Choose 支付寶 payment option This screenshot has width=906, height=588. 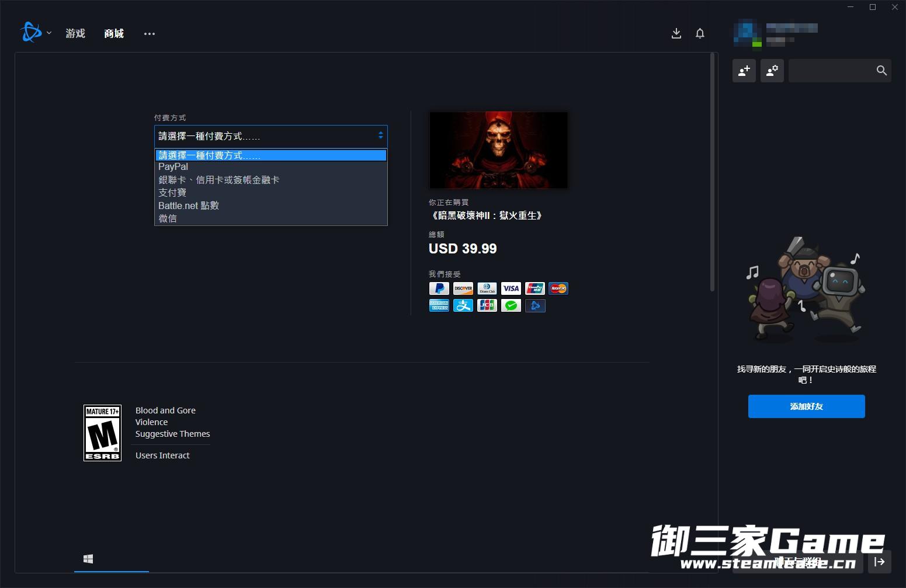(x=172, y=193)
